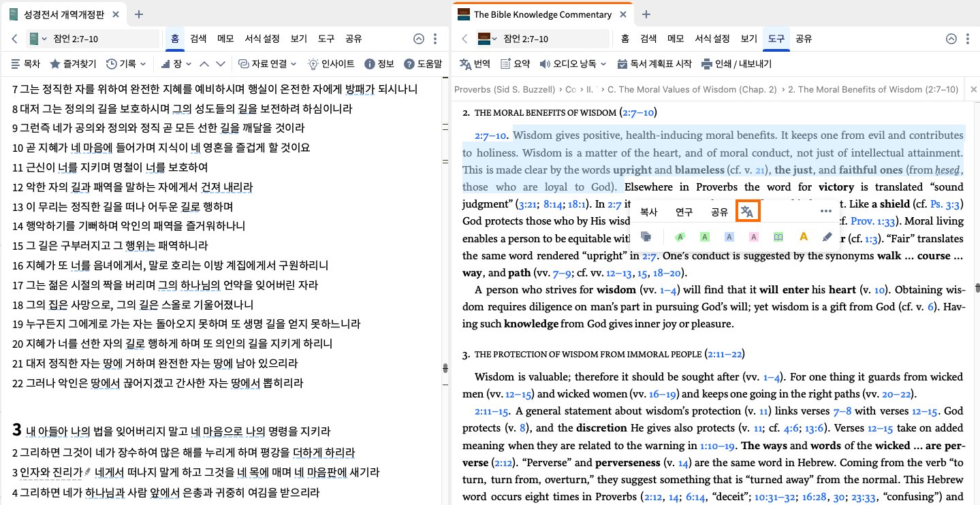Choose 공유 in the selection popup
This screenshot has height=505, width=980.
point(719,212)
